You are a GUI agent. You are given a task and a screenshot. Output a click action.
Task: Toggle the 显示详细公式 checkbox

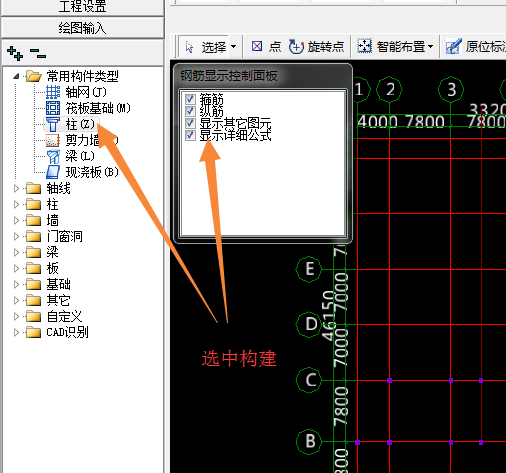[190, 135]
